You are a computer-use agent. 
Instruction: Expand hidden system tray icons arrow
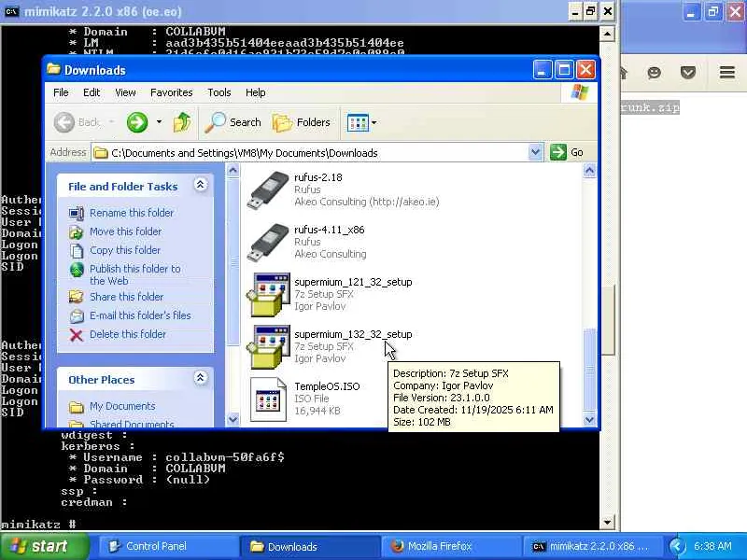click(x=676, y=546)
